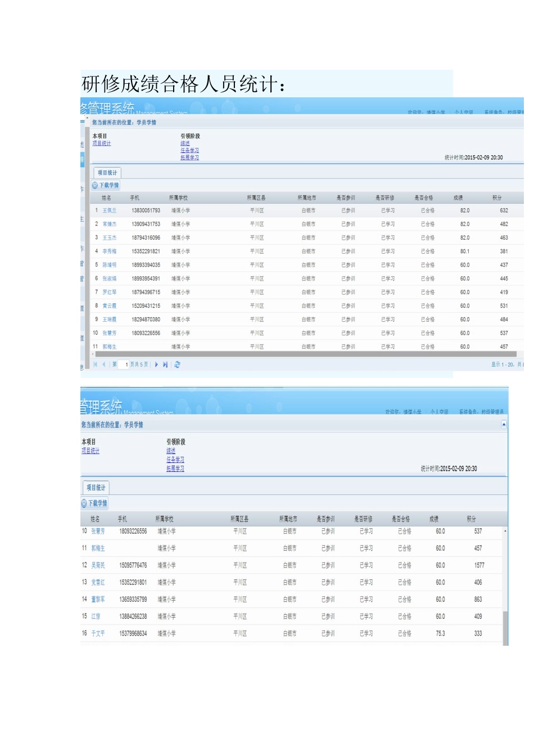Open name link in row 3 of the upper table

pos(110,238)
